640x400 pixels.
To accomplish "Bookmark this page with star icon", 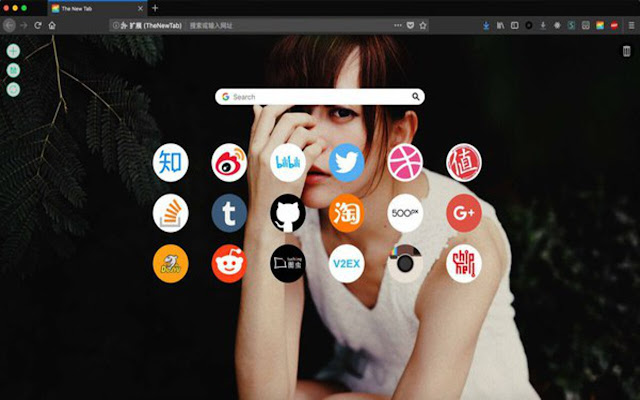I will (423, 25).
